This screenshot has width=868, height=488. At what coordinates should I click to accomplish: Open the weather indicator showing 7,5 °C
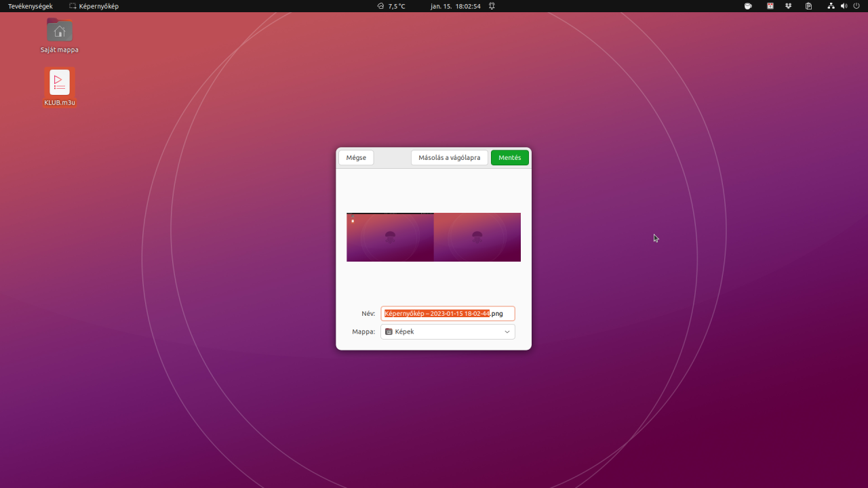point(391,6)
